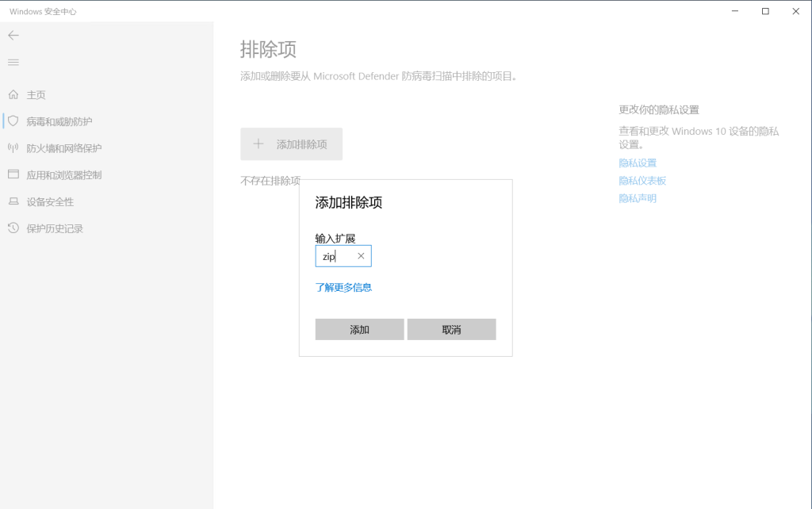Click the 不存在排除项 text
Image resolution: width=812 pixels, height=509 pixels.
point(270,181)
